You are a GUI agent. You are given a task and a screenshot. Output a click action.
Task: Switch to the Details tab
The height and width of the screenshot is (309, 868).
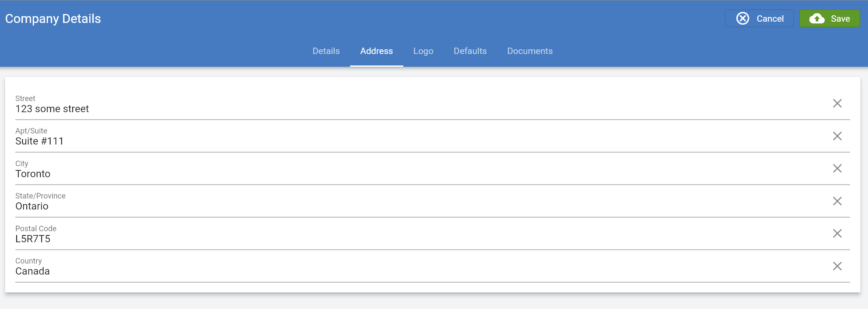326,51
